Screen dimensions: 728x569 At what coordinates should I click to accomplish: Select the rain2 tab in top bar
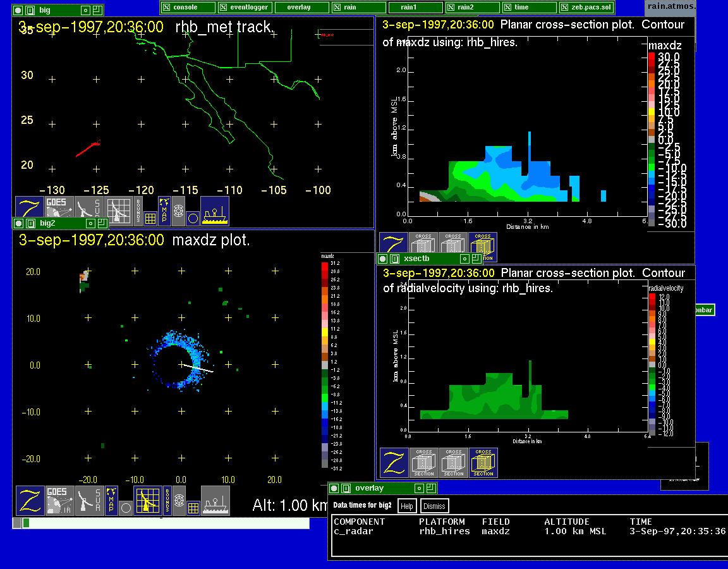(472, 7)
